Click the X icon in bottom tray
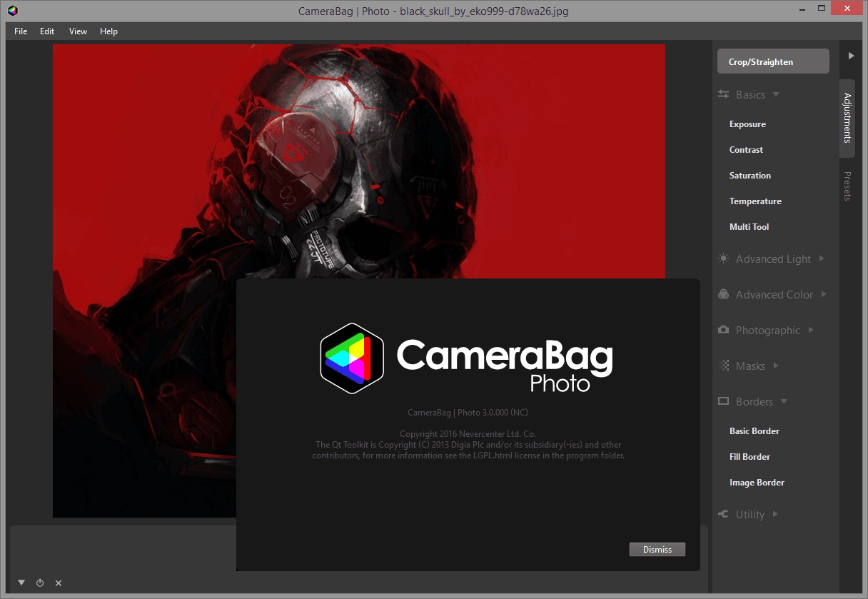 (59, 583)
